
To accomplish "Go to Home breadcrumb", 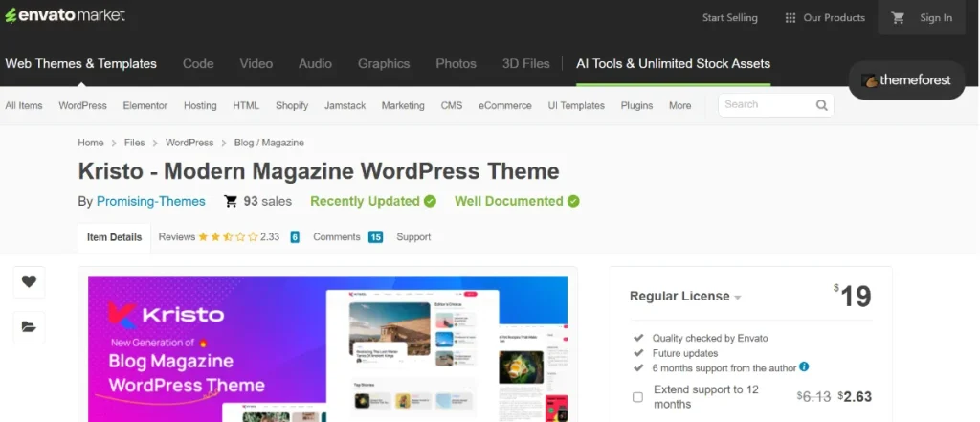I will click(91, 143).
